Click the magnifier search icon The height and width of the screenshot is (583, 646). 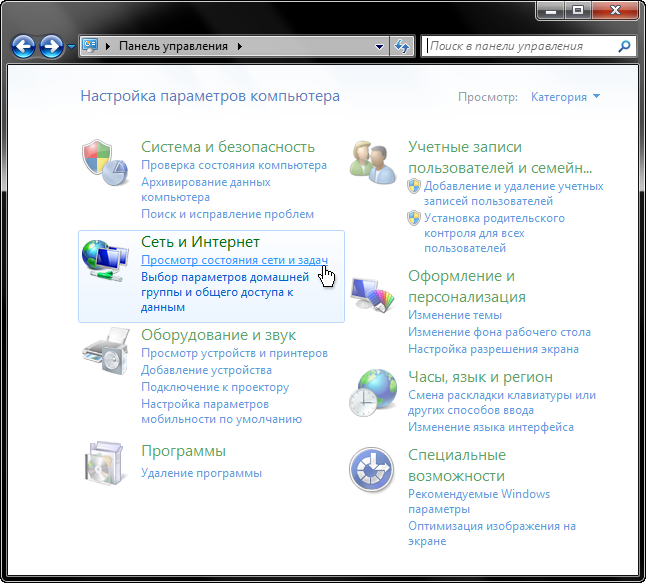(625, 46)
